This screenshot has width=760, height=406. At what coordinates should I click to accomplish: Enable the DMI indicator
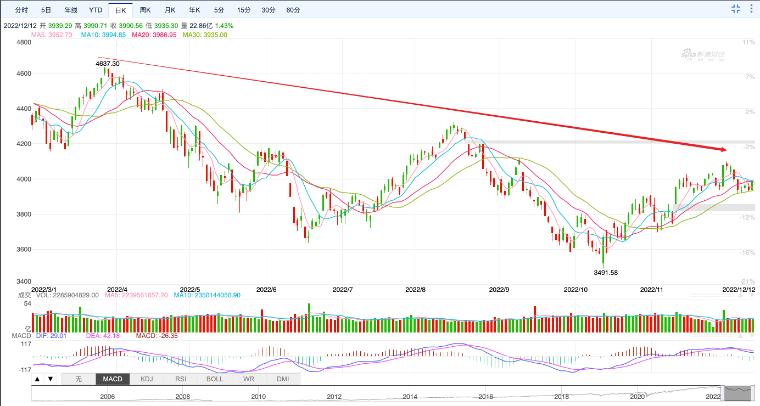(283, 379)
